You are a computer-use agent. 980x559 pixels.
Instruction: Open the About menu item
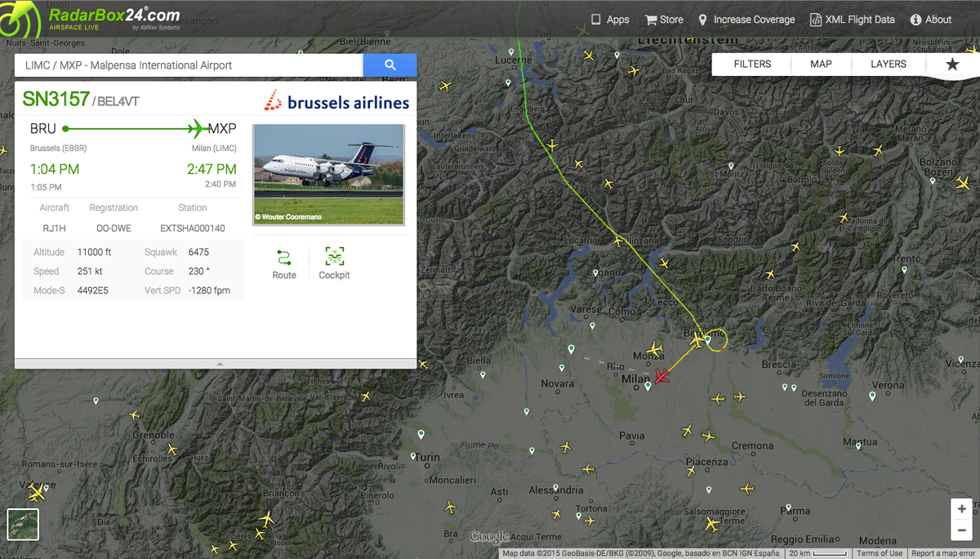(x=931, y=20)
